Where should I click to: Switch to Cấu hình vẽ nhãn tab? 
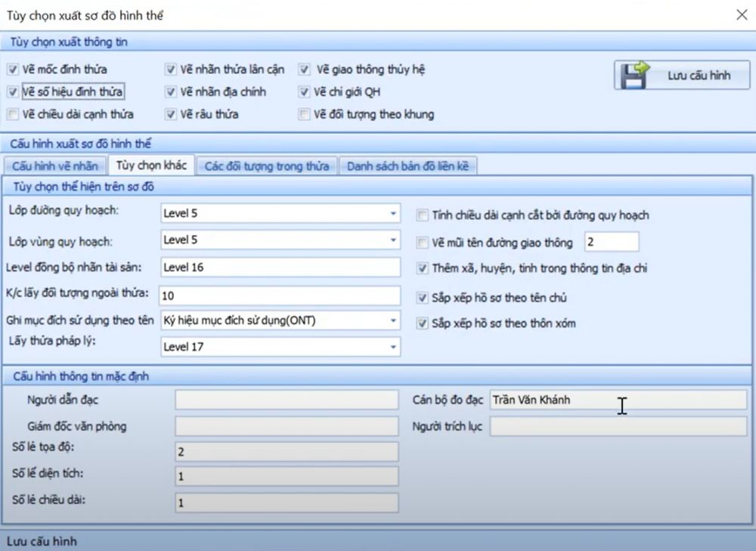(55, 166)
